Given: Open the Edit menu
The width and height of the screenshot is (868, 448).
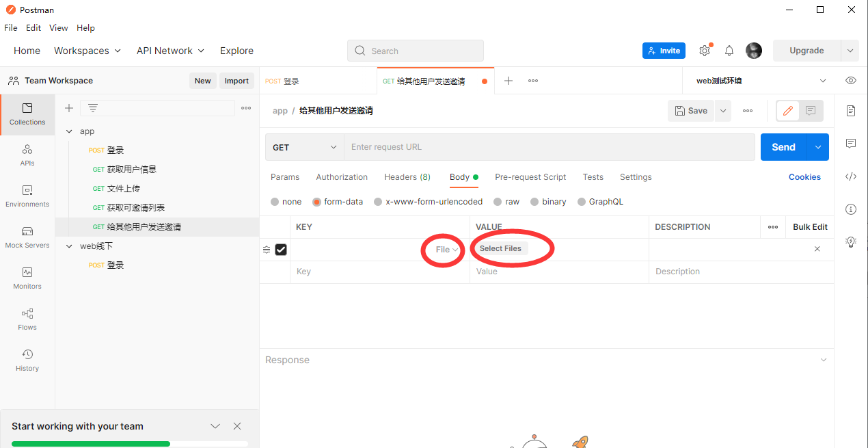Looking at the screenshot, I should pyautogui.click(x=33, y=28).
